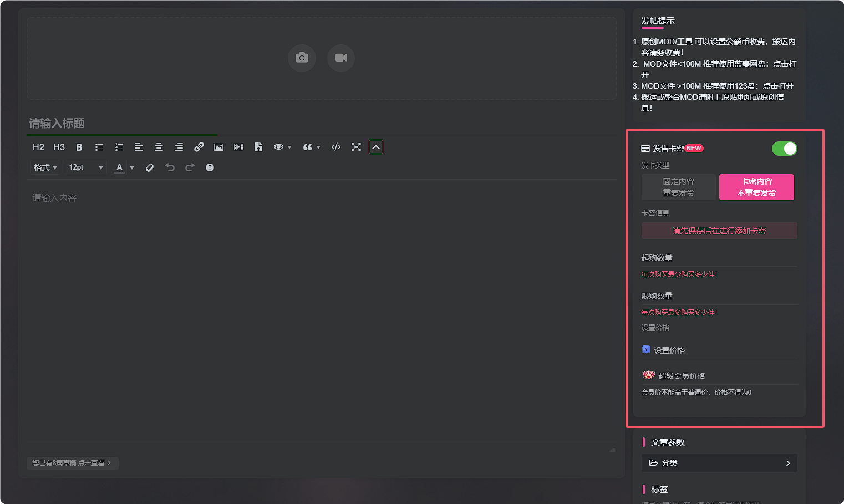Click the editor resize handle

coord(612,450)
